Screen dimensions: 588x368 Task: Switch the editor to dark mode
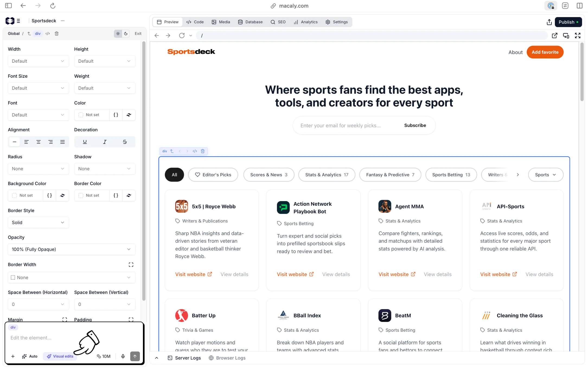(126, 34)
